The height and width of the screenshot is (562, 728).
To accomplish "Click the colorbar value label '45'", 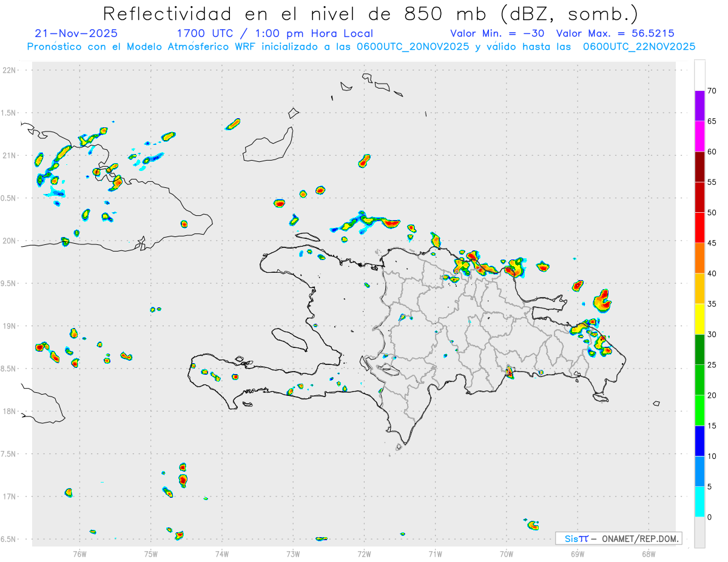I will pyautogui.click(x=713, y=243).
